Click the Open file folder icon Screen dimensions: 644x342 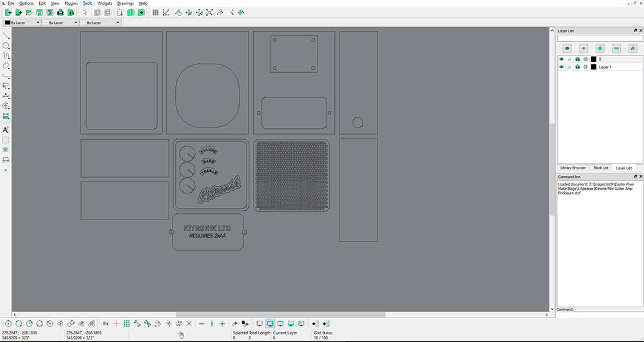[29, 12]
